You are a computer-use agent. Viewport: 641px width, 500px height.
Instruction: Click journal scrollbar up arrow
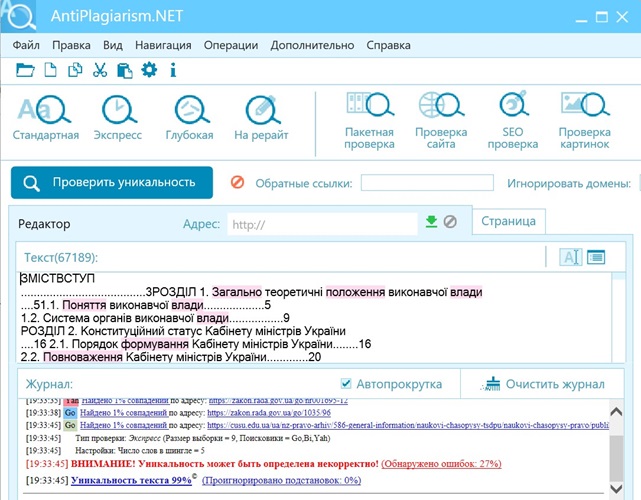click(616, 412)
